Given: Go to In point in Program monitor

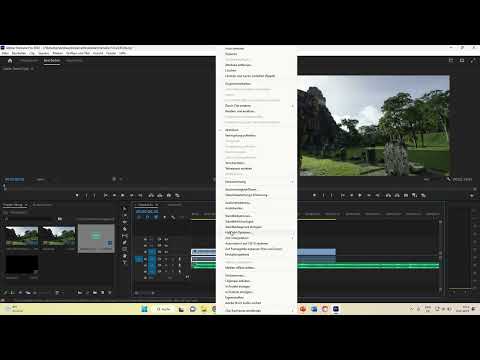Looking at the screenshot, I should [x=343, y=195].
